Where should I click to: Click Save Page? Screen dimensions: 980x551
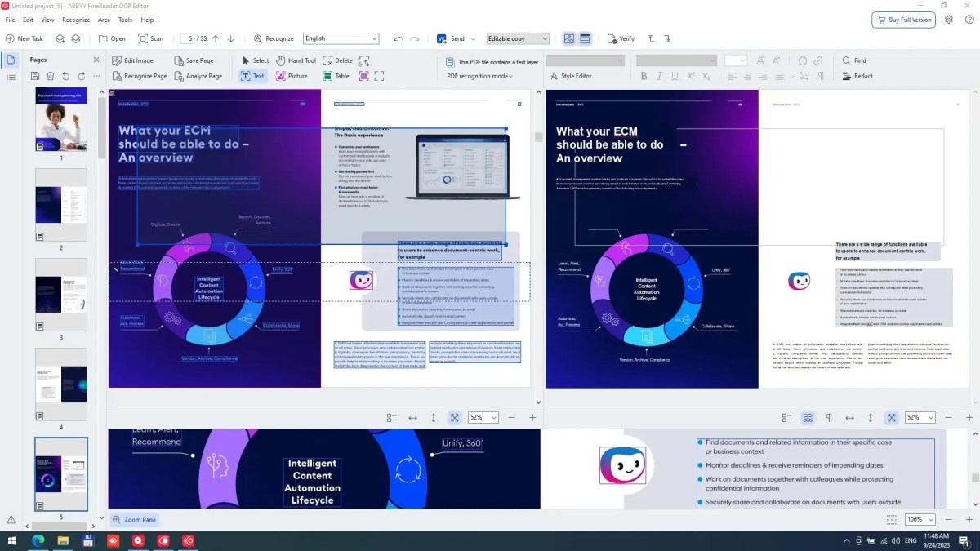(193, 60)
